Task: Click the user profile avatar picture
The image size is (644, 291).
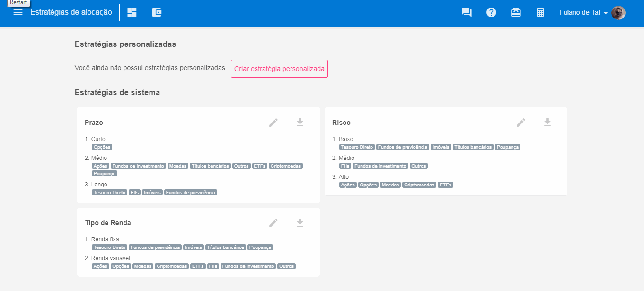Action: pyautogui.click(x=618, y=13)
